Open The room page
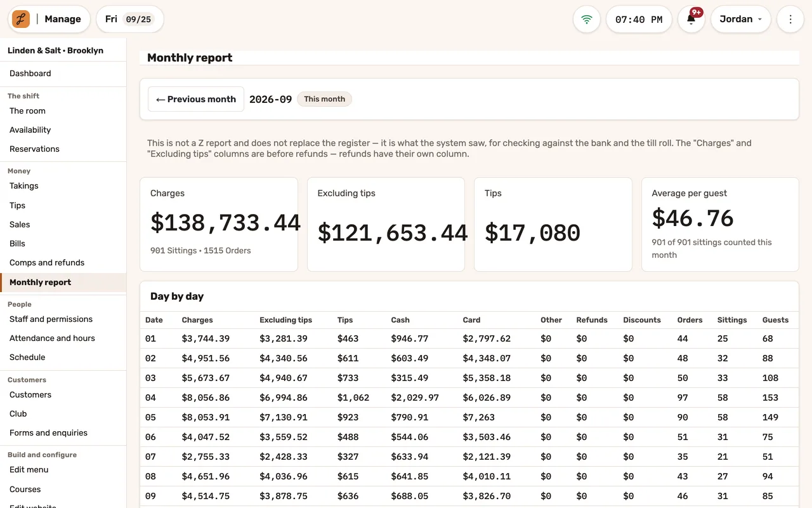 tap(63, 111)
